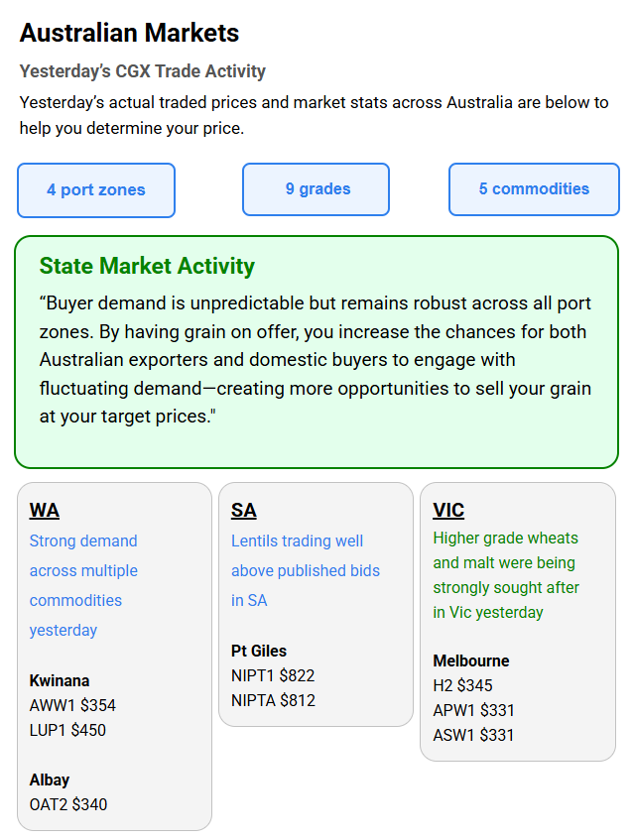
Task: Click the Australian Markets page title
Action: [x=129, y=33]
